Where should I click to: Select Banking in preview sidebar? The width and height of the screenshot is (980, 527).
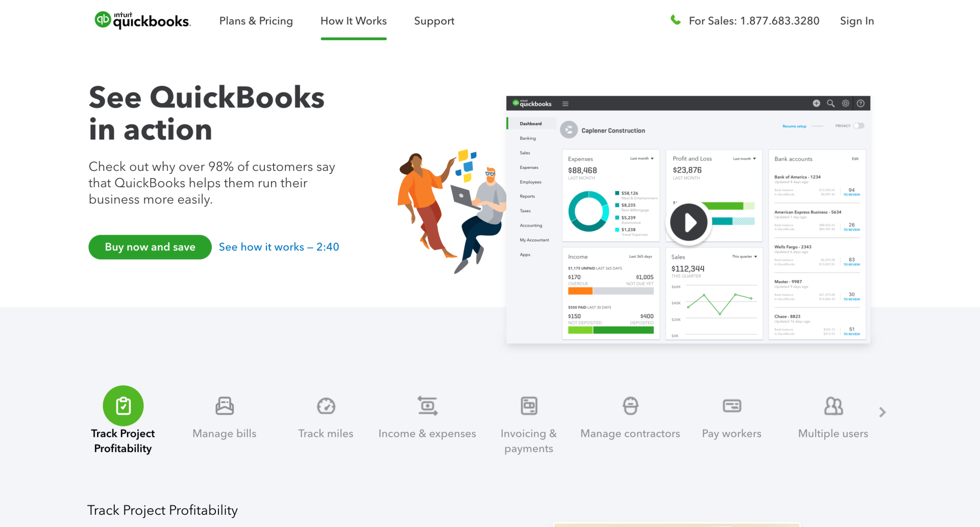[528, 138]
